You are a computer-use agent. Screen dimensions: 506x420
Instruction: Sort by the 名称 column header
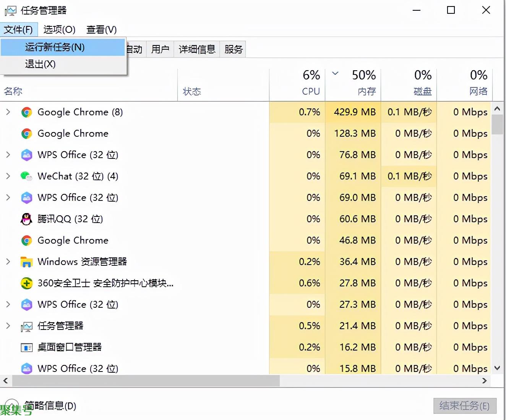point(13,91)
